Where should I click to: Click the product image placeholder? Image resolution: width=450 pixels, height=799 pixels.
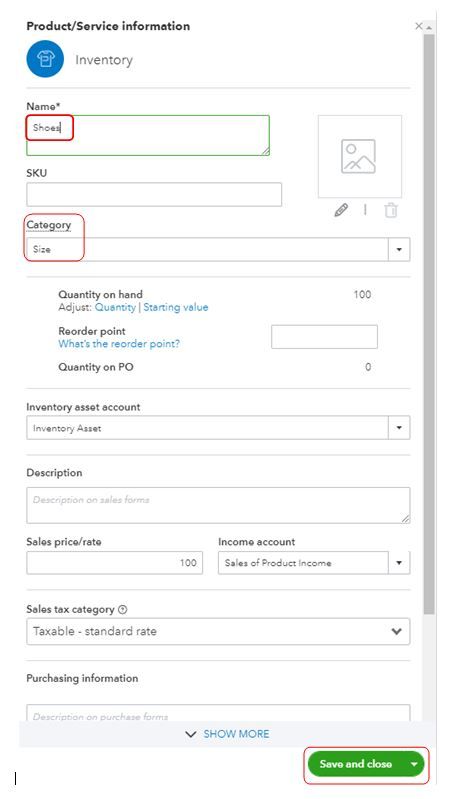359,156
